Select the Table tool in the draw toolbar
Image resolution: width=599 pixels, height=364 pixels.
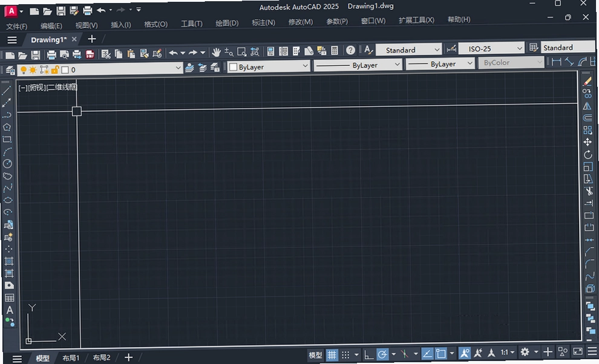(10, 298)
